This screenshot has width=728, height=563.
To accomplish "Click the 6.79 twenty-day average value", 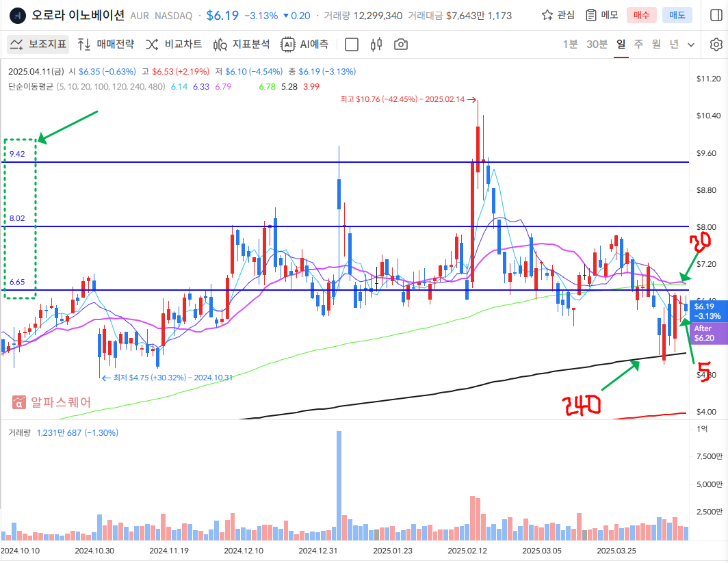I will click(x=223, y=86).
